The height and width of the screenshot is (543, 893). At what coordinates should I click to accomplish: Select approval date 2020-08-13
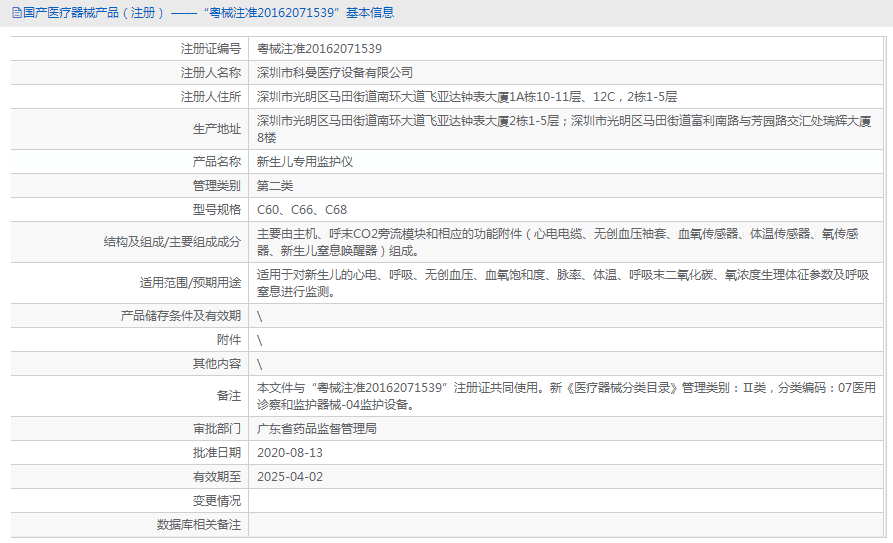pos(290,452)
